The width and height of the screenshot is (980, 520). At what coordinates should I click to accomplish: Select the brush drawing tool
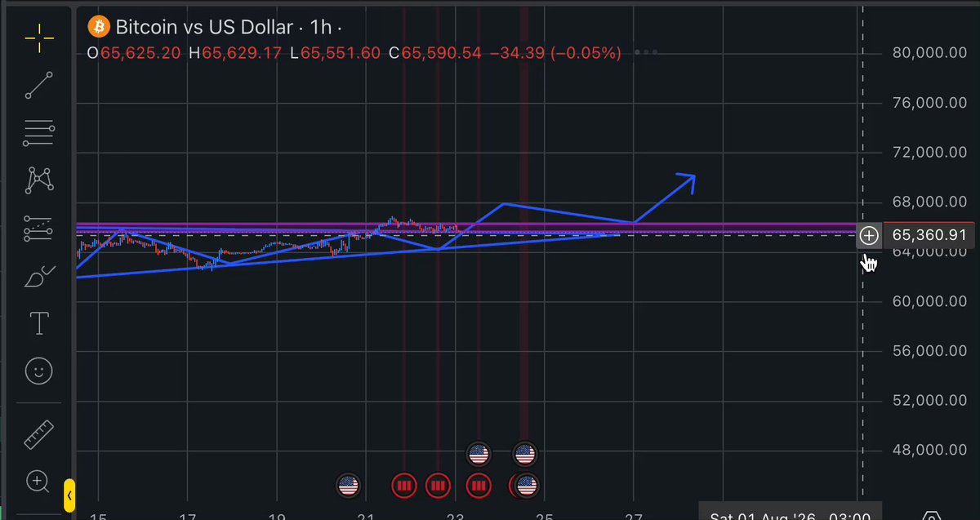[38, 277]
